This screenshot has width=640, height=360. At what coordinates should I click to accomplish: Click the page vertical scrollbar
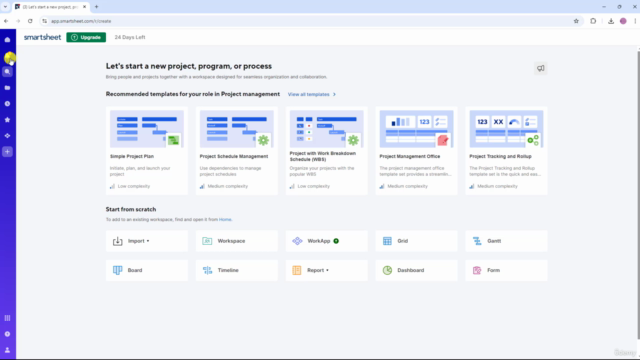pyautogui.click(x=638, y=194)
